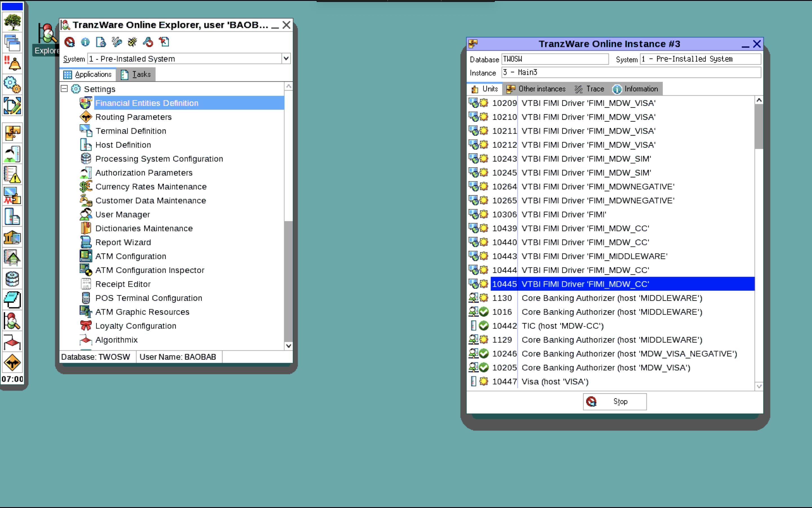Viewport: 812px width, 508px height.
Task: Click the yellow gear status icon for unit 10447
Action: pyautogui.click(x=484, y=381)
